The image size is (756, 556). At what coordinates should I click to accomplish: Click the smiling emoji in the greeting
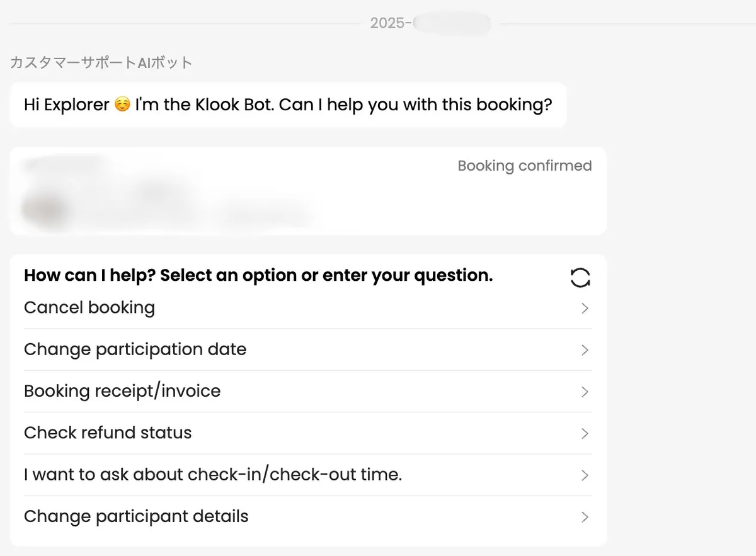tap(122, 105)
